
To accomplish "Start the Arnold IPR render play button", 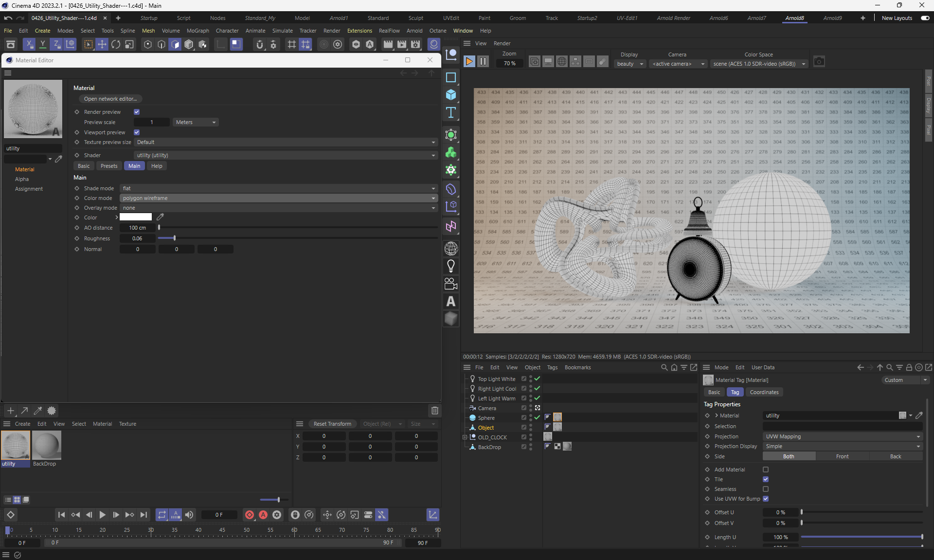I will coord(469,61).
